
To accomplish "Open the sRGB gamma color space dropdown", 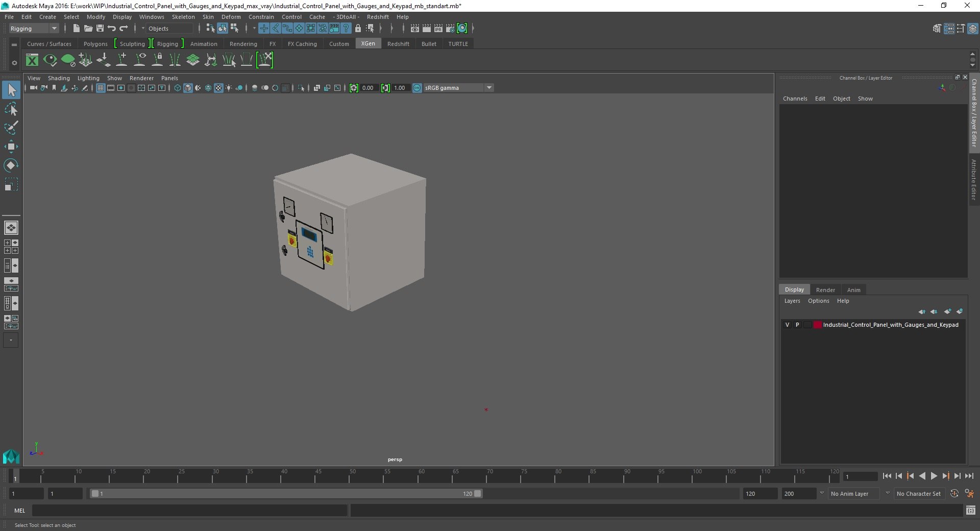I will pyautogui.click(x=458, y=88).
